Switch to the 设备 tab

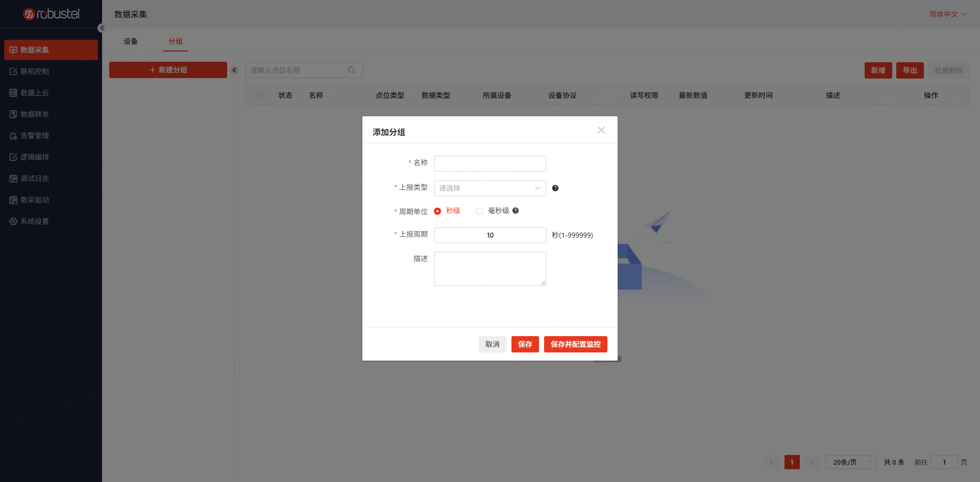131,41
